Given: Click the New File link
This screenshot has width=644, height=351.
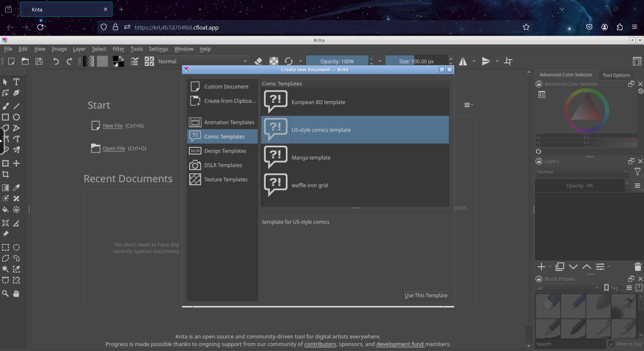Looking at the screenshot, I should (112, 126).
